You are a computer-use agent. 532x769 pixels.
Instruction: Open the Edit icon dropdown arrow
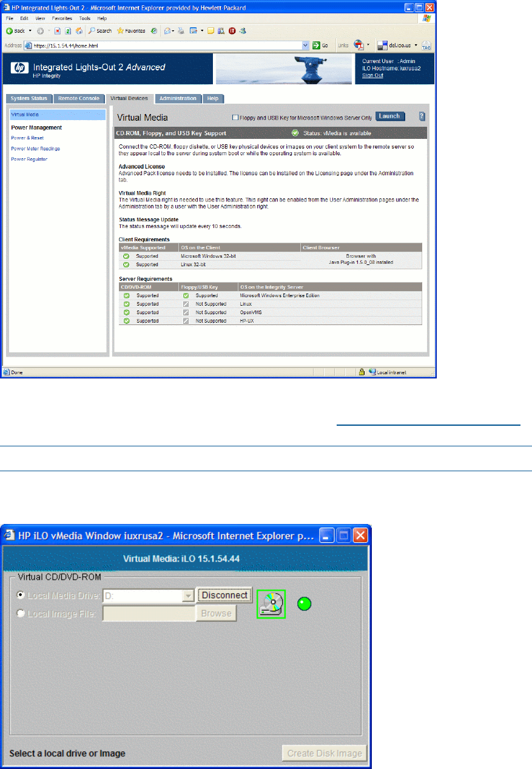201,30
